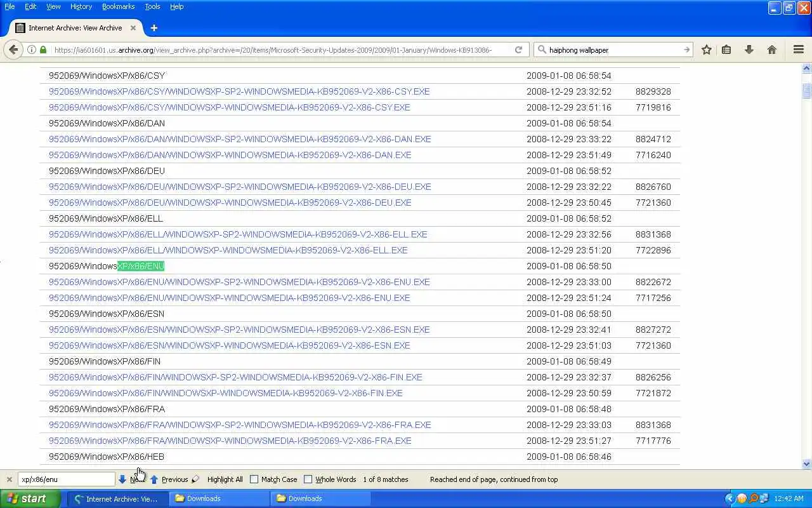The width and height of the screenshot is (812, 508).
Task: Click the green padlock security icon
Action: click(43, 50)
